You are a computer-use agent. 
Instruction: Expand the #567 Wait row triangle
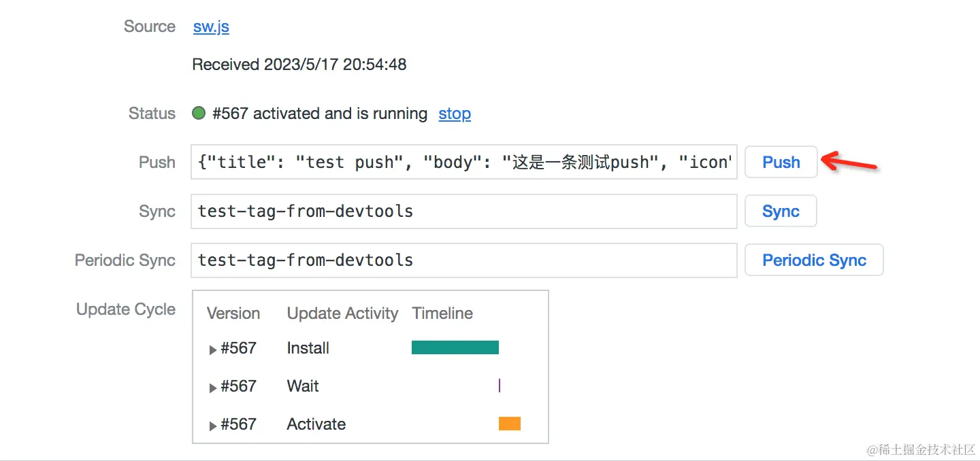(213, 388)
